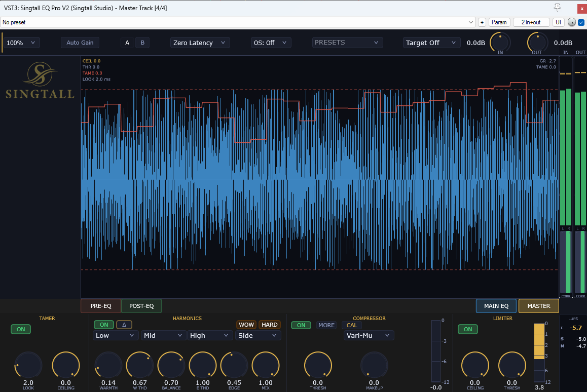Click the OUT gain knob
587x392 pixels.
[x=537, y=43]
